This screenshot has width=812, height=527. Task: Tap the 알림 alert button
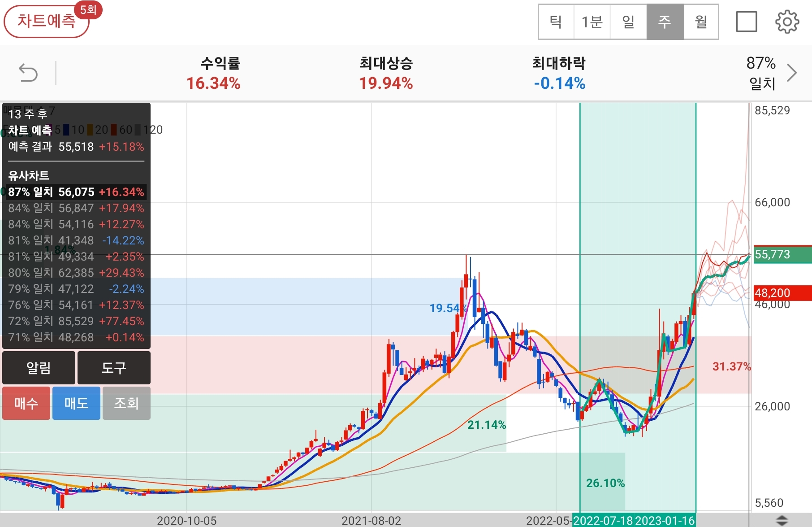[x=39, y=368]
